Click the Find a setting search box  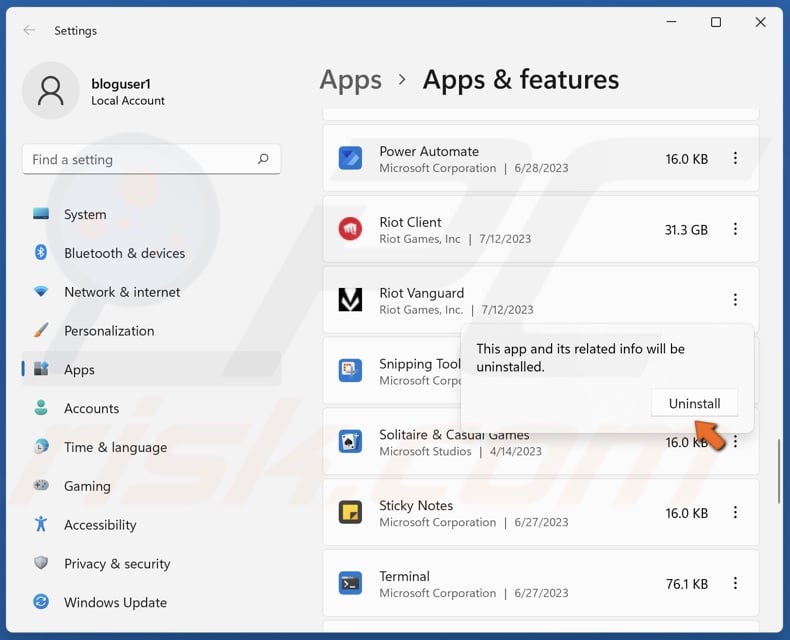click(140, 159)
